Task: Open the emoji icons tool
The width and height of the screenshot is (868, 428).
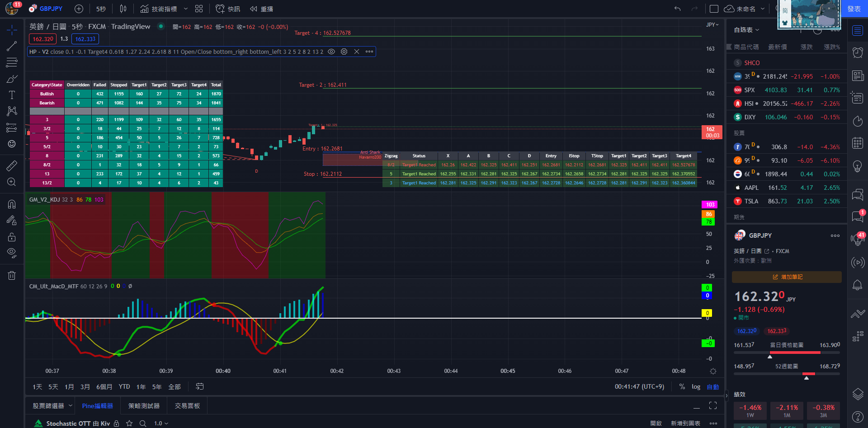Action: tap(12, 144)
